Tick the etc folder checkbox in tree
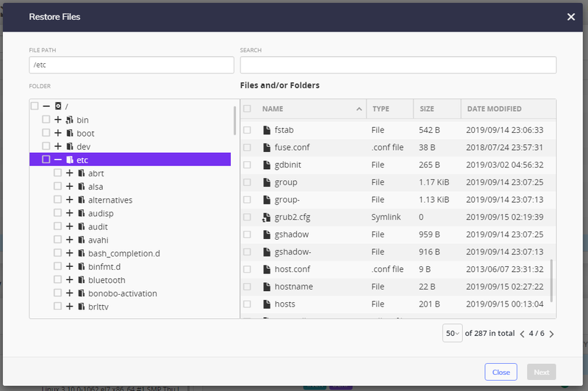Screen dimensions: 588x391 (46, 159)
